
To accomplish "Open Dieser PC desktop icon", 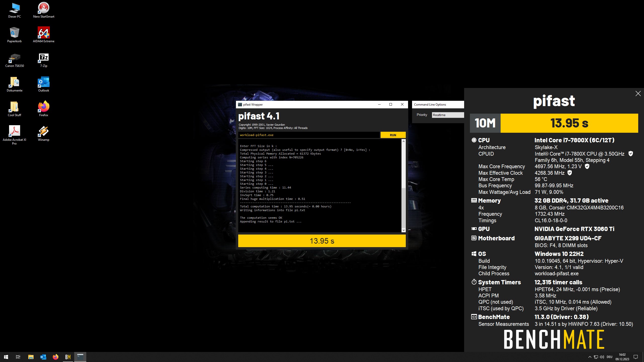I will click(14, 11).
